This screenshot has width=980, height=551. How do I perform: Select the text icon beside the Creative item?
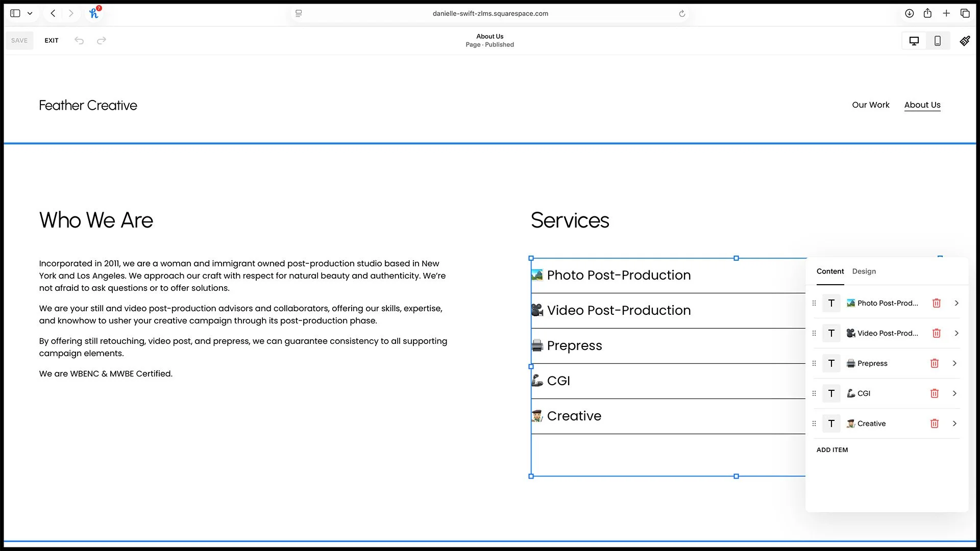831,423
